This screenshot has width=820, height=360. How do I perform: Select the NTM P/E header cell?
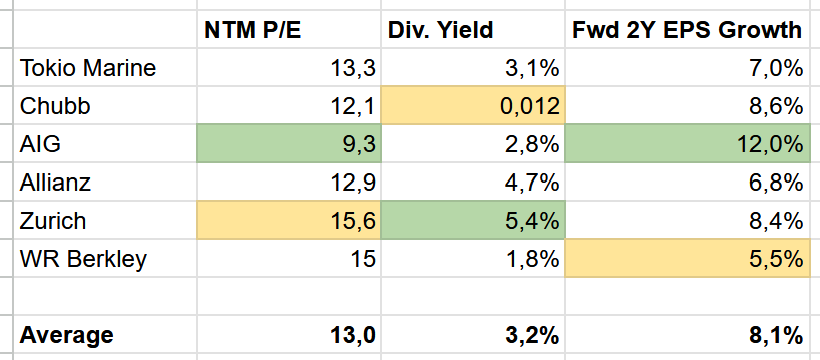tap(289, 29)
